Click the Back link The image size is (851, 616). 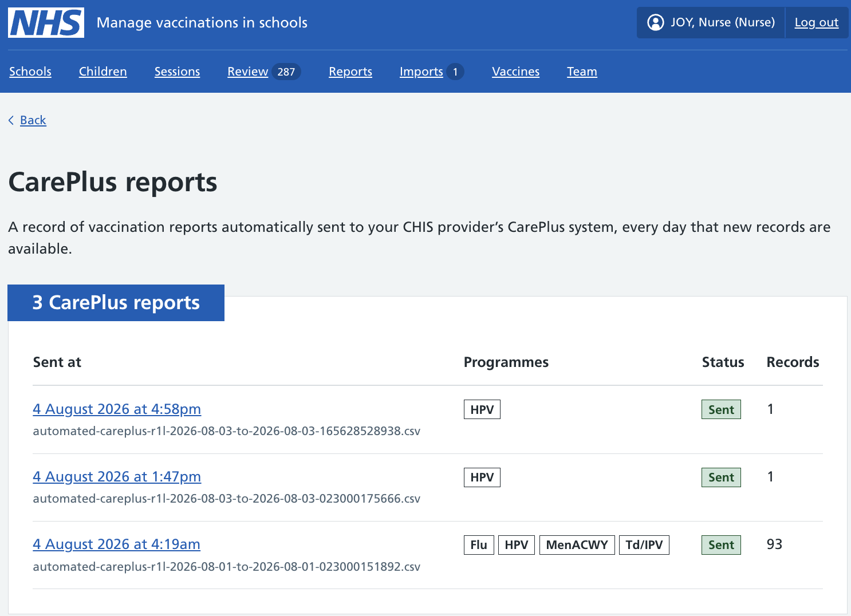tap(33, 120)
